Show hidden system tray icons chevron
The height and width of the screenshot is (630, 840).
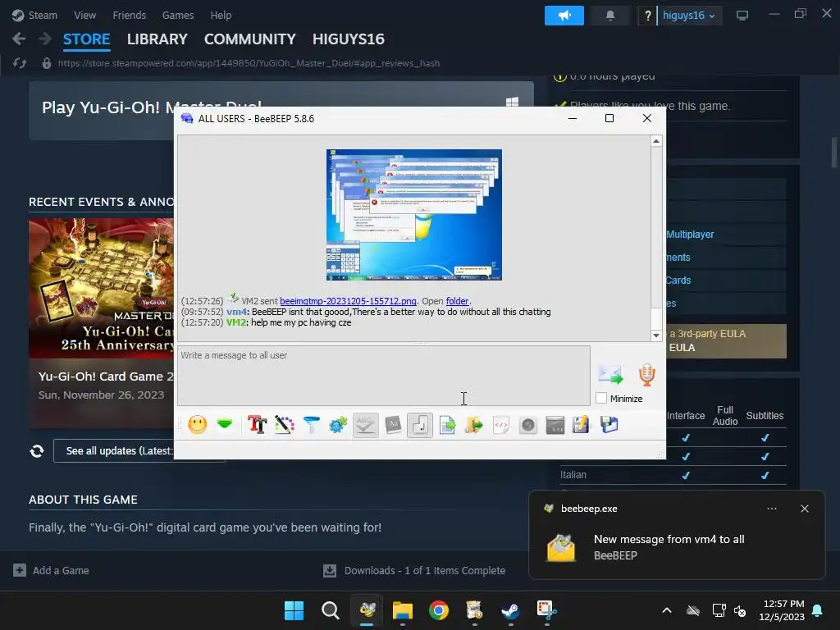coord(667,610)
